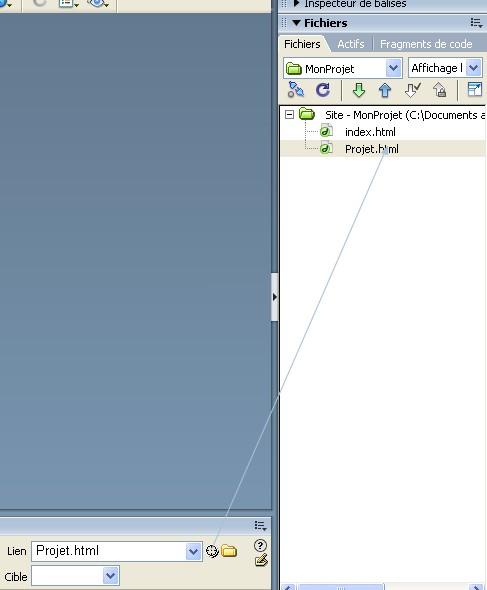Image resolution: width=487 pixels, height=590 pixels.
Task: Open the Lien field dropdown arrow
Action: pyautogui.click(x=193, y=552)
